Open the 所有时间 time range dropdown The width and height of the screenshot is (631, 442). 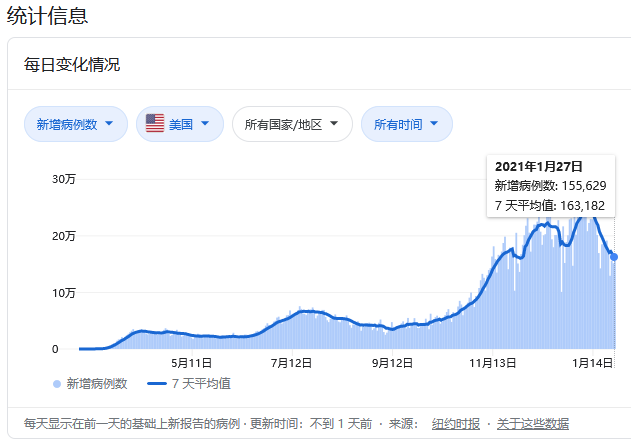pos(406,124)
